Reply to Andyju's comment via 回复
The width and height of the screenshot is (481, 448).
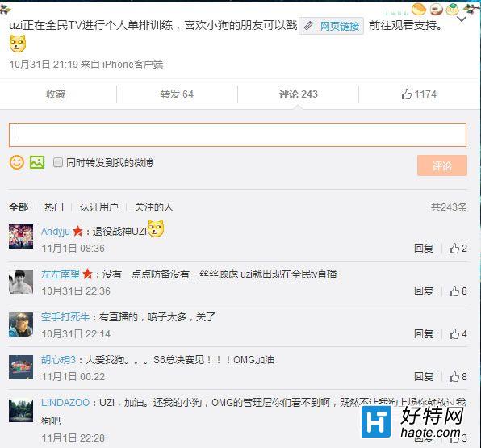click(x=424, y=249)
